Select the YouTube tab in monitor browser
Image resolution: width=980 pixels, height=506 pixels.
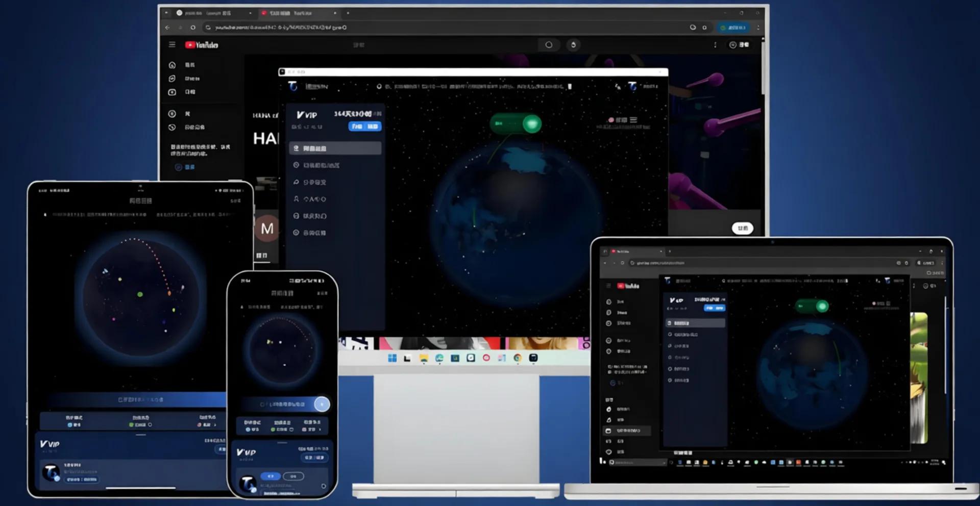[x=299, y=13]
